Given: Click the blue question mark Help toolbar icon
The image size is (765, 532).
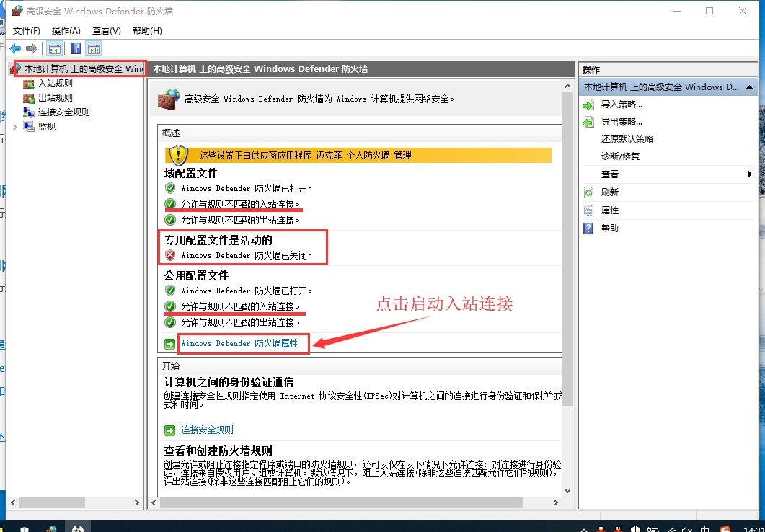Looking at the screenshot, I should click(76, 48).
